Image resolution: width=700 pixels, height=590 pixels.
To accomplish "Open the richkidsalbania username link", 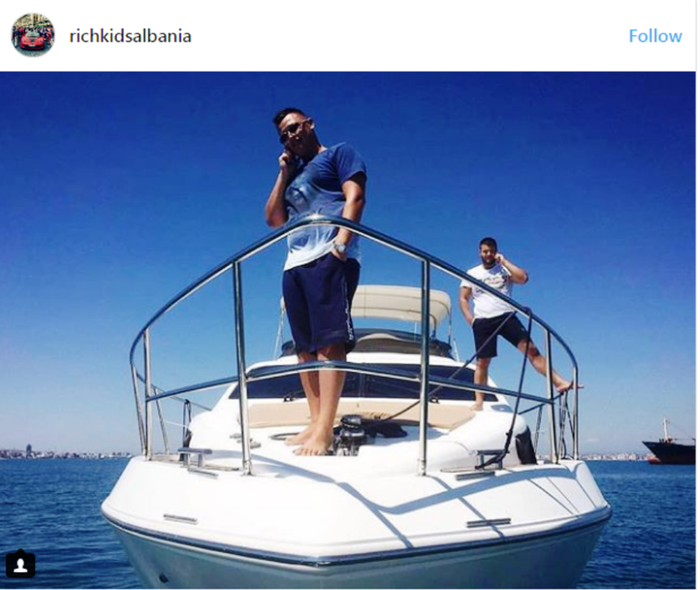I will point(130,36).
